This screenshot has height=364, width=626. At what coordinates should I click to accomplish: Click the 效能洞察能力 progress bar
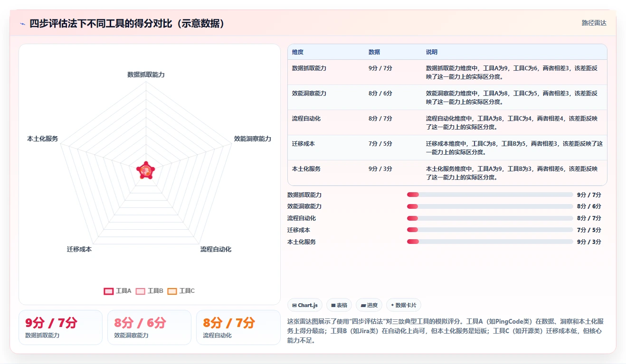(x=490, y=206)
